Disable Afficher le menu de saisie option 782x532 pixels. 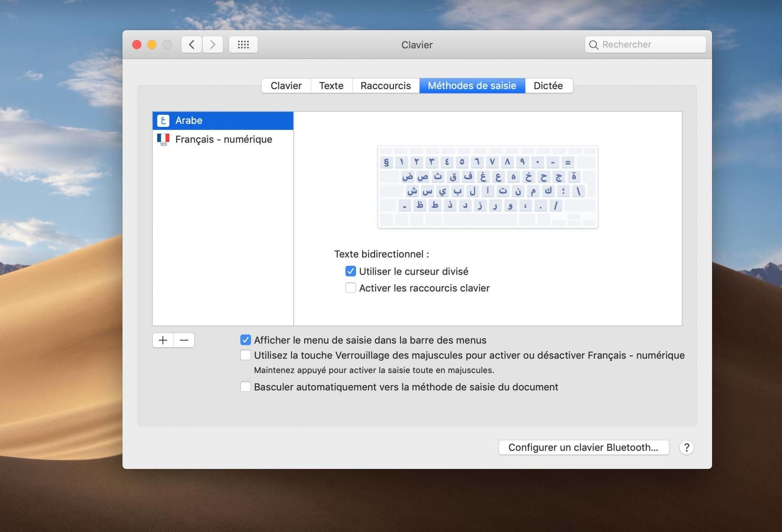(245, 340)
